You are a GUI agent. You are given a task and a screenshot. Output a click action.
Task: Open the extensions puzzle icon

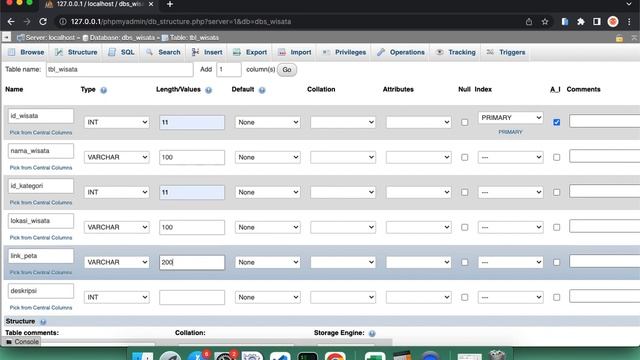(x=581, y=22)
